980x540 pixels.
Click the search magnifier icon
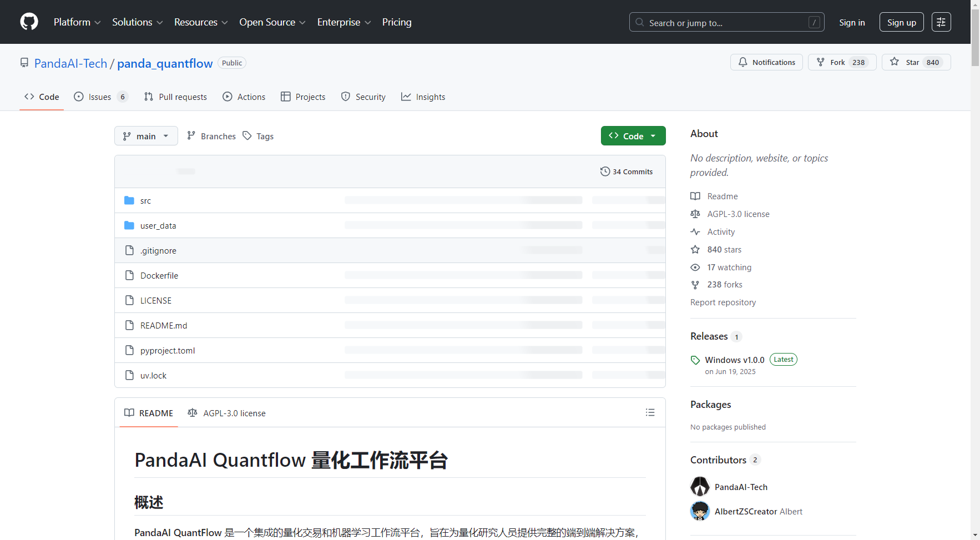640,22
